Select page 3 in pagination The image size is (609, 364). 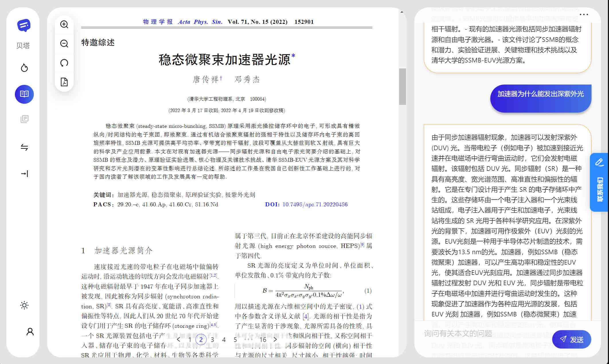212,340
